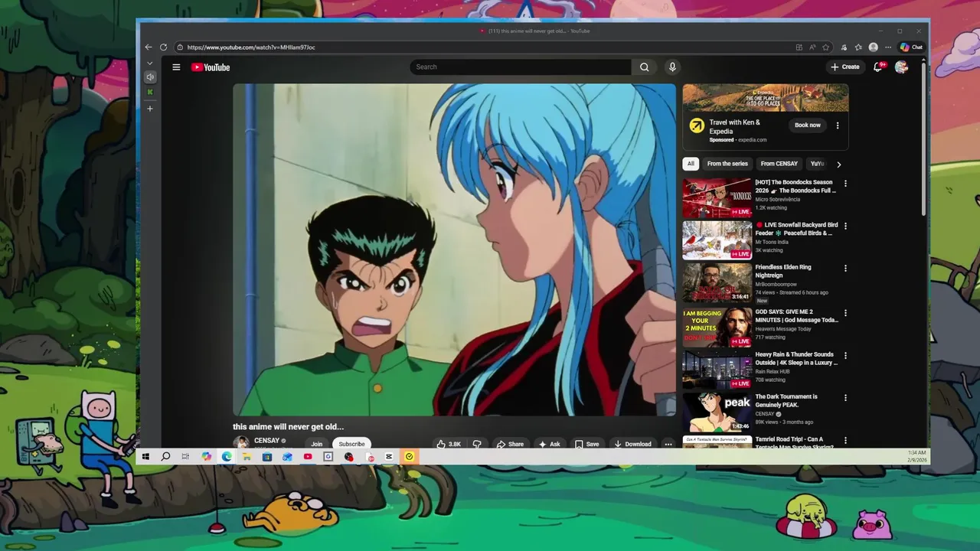Screen dimensions: 980x551
Task: View site information lock icon
Action: point(180,47)
